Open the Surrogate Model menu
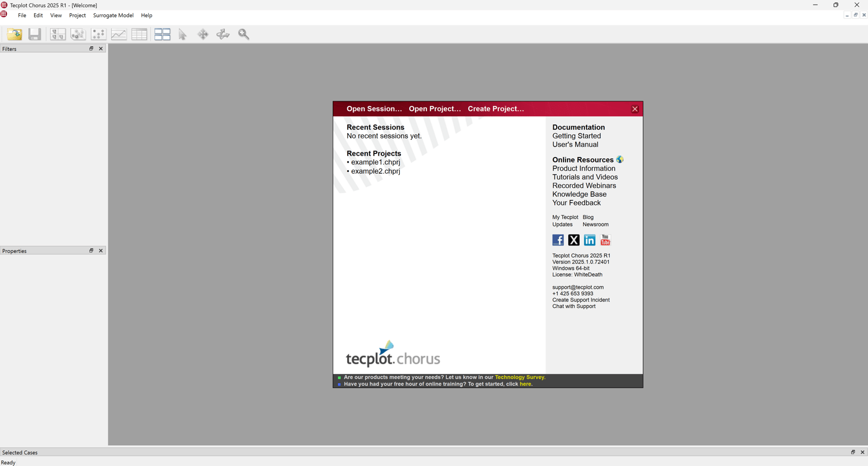868x466 pixels. pyautogui.click(x=113, y=16)
